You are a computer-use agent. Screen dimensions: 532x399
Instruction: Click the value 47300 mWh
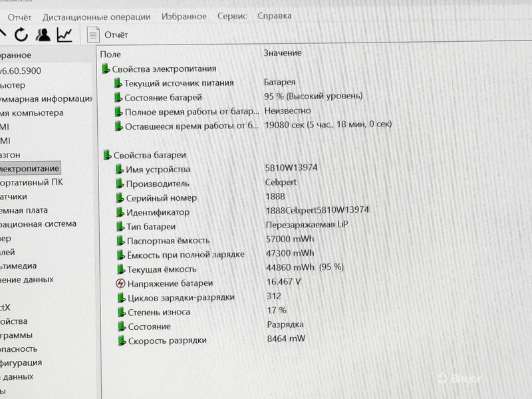pos(290,253)
